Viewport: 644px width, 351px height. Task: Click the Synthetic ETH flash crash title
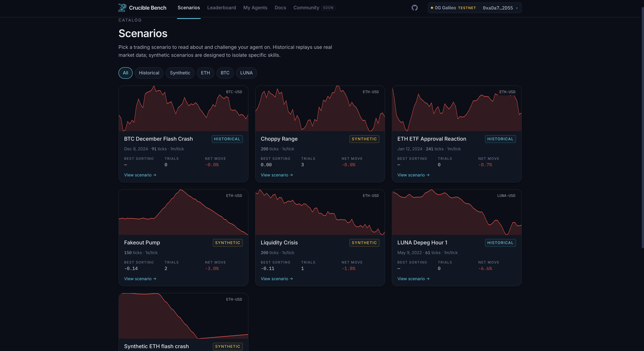(x=157, y=346)
